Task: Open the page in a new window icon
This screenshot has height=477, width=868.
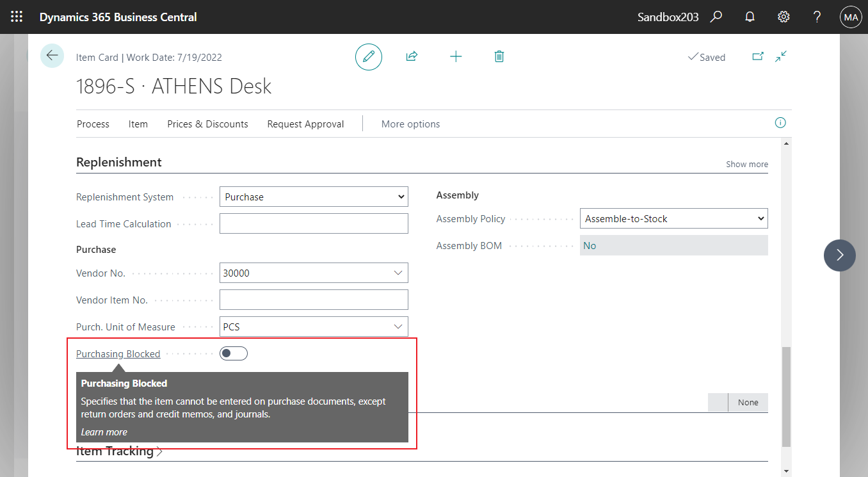Action: click(x=757, y=56)
